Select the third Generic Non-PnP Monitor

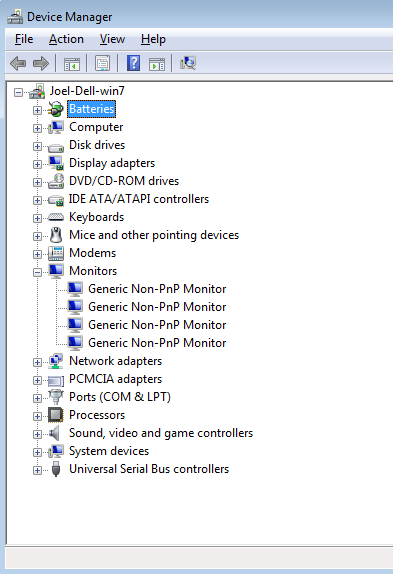[x=157, y=325]
